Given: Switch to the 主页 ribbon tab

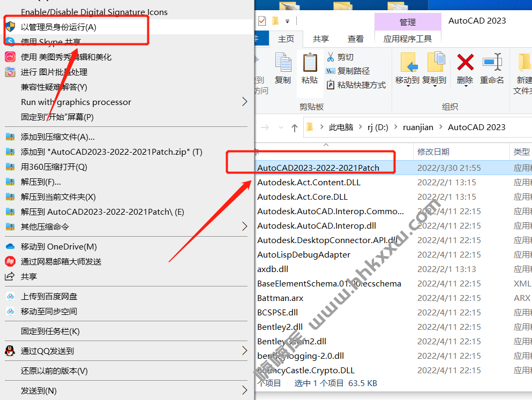Looking at the screenshot, I should pyautogui.click(x=286, y=39).
